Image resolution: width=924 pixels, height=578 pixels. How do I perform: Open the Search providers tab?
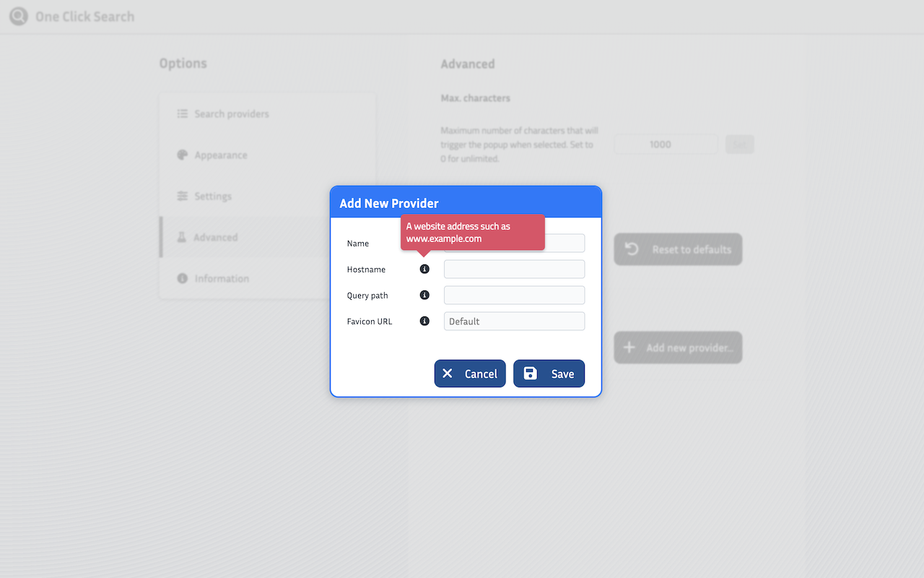[267, 114]
